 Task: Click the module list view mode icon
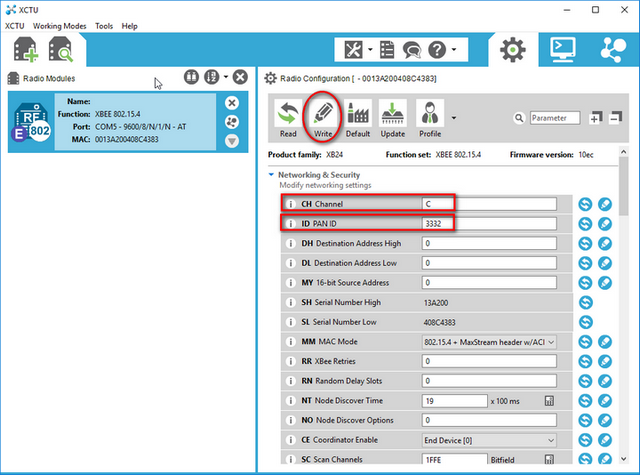[191, 77]
